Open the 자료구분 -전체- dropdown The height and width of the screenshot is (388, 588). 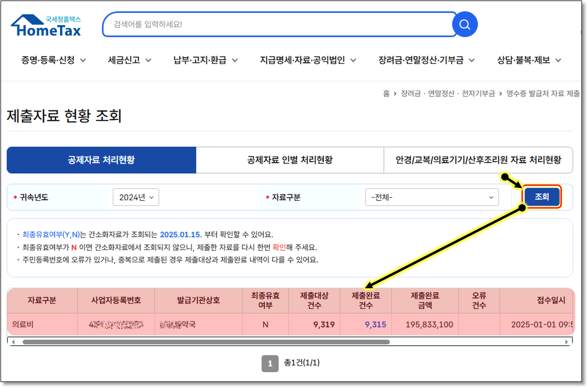pos(432,197)
